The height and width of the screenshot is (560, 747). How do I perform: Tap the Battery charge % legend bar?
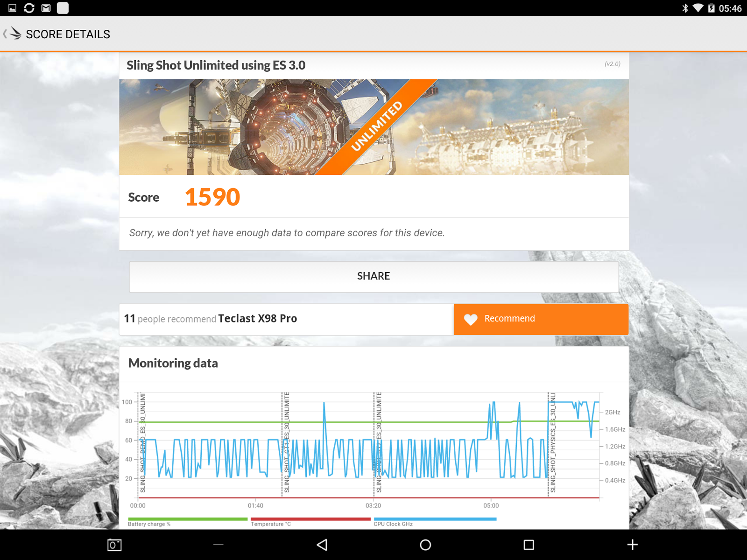pos(188,519)
